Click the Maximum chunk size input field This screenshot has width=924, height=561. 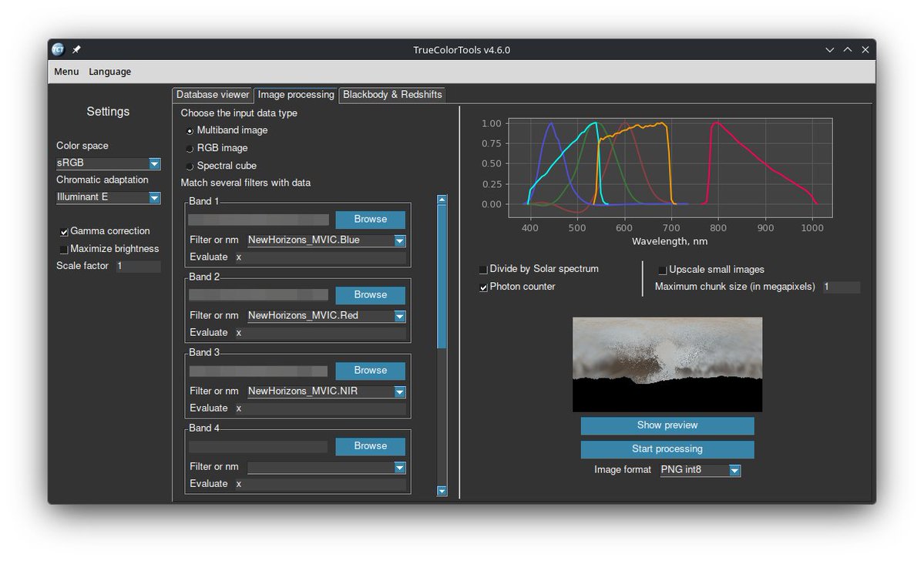[842, 287]
